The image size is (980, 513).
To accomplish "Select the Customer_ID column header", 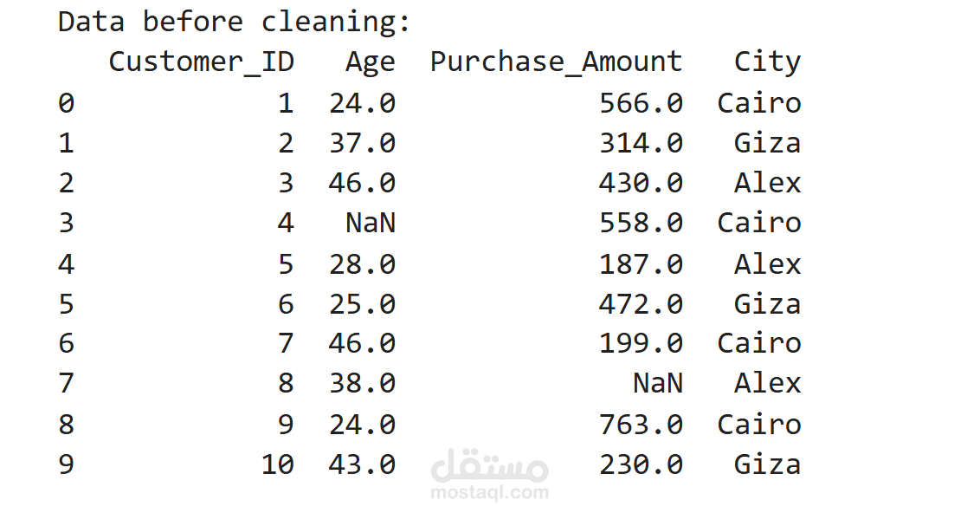I will click(201, 62).
